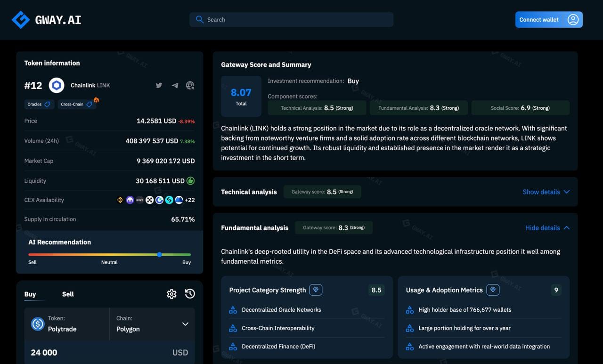
Task: Click the GWAY.AI logo icon
Action: (x=21, y=20)
